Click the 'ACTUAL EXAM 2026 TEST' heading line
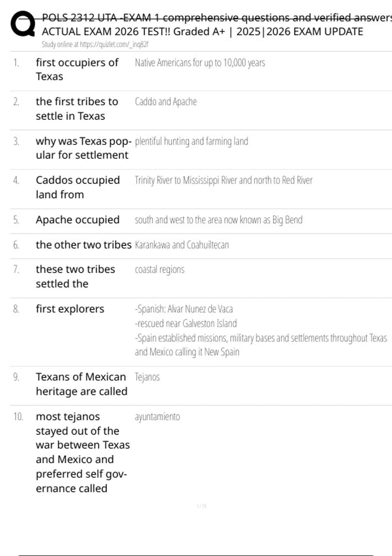The image size is (392, 556). pos(202,32)
